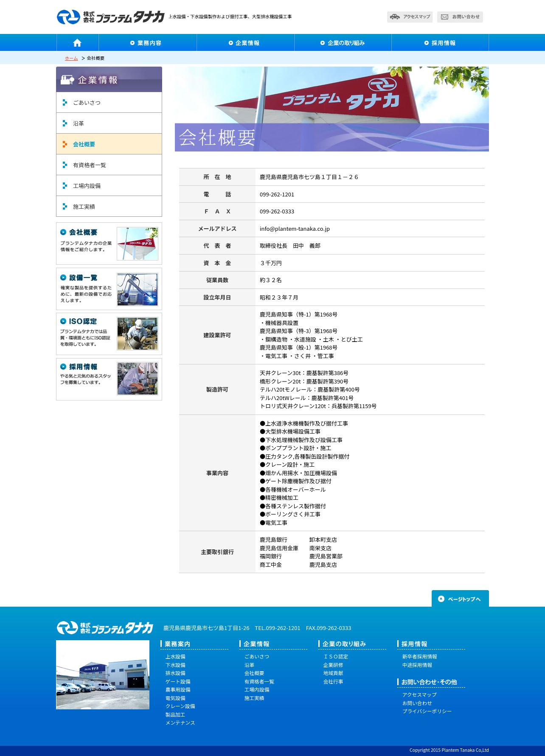Click the home icon in navigation bar
Screen dimensions: 545x756
point(77,43)
